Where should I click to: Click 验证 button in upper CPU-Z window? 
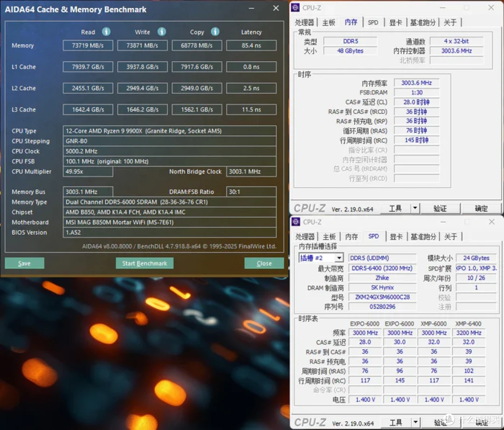click(x=440, y=208)
